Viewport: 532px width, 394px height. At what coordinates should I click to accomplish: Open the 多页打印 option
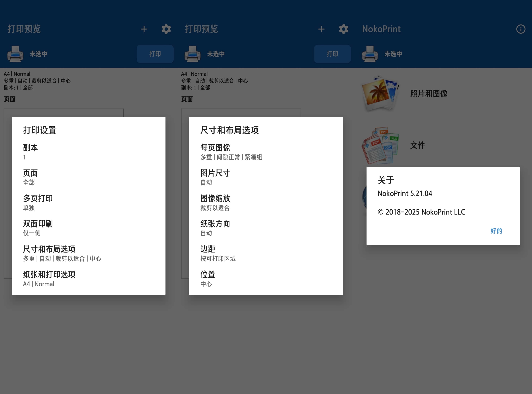(x=88, y=202)
